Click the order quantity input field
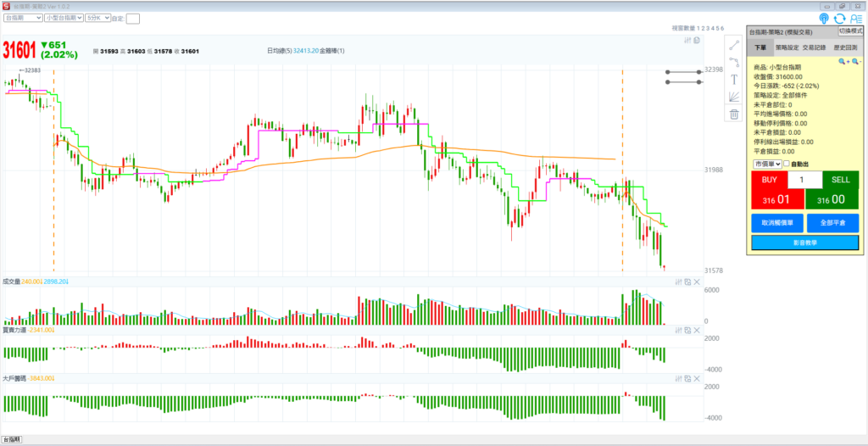The height and width of the screenshot is (446, 868). click(x=804, y=180)
